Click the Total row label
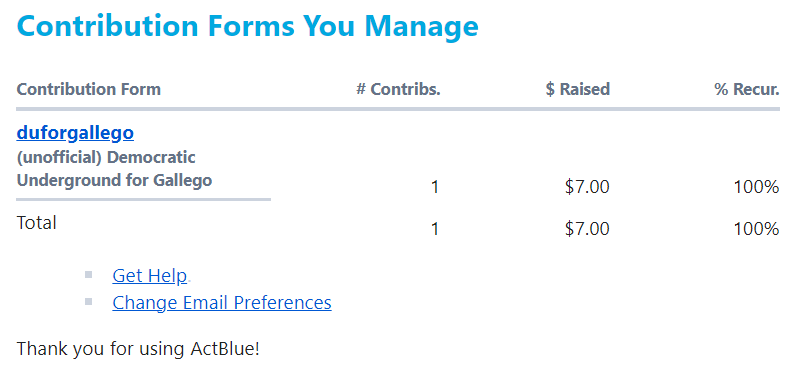793x368 pixels. pos(36,222)
